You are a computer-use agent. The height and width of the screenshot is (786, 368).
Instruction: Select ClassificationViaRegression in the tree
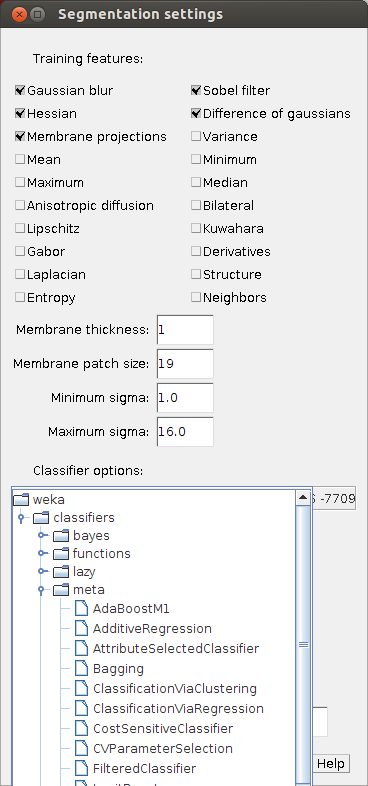[x=178, y=708]
